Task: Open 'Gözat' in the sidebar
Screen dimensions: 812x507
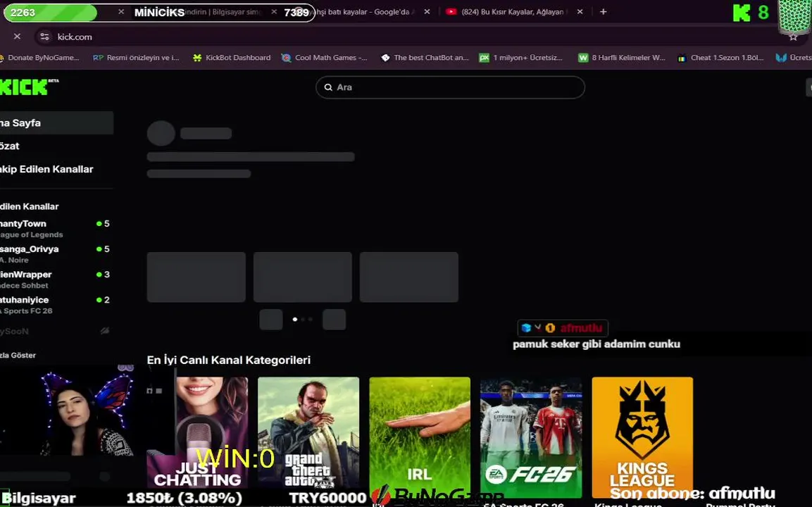Action: click(x=56, y=146)
